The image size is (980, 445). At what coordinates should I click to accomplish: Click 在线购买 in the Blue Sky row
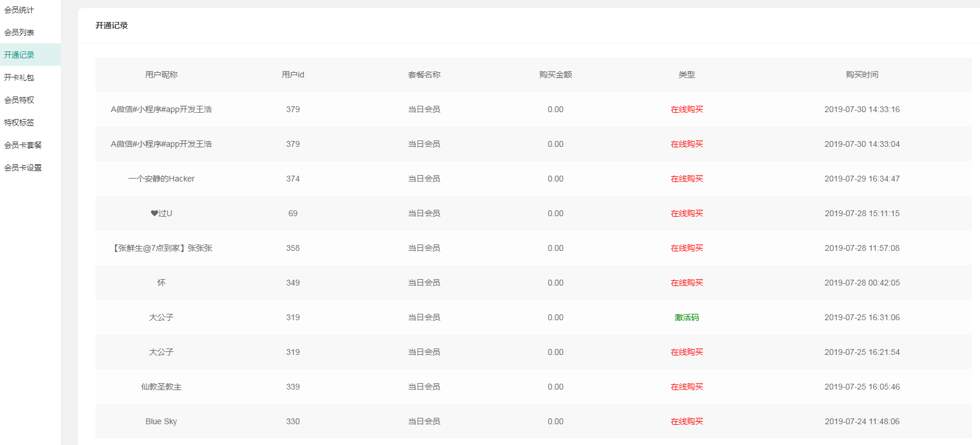click(687, 421)
